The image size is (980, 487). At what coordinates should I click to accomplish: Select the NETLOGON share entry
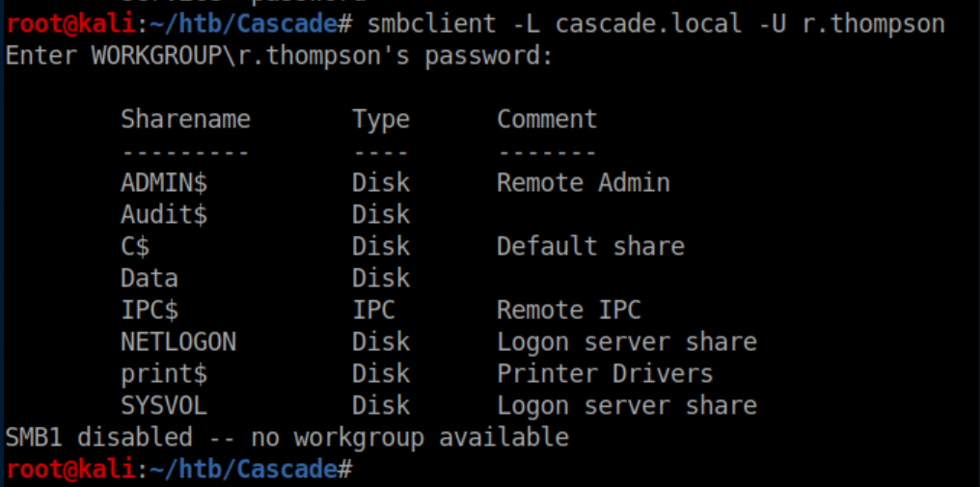(178, 341)
